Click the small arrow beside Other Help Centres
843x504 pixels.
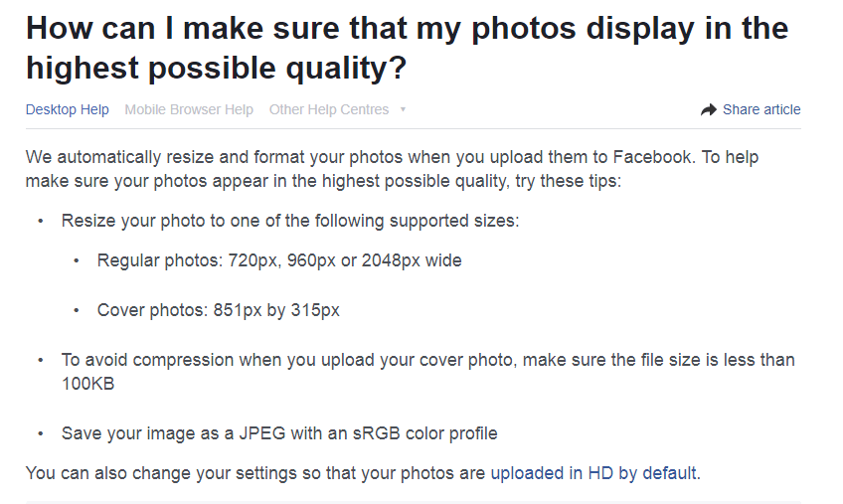coord(403,110)
